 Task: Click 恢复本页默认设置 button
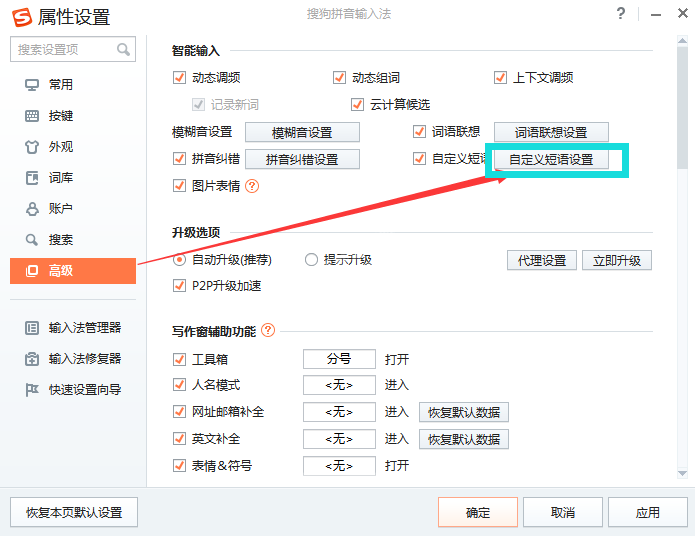click(x=74, y=512)
